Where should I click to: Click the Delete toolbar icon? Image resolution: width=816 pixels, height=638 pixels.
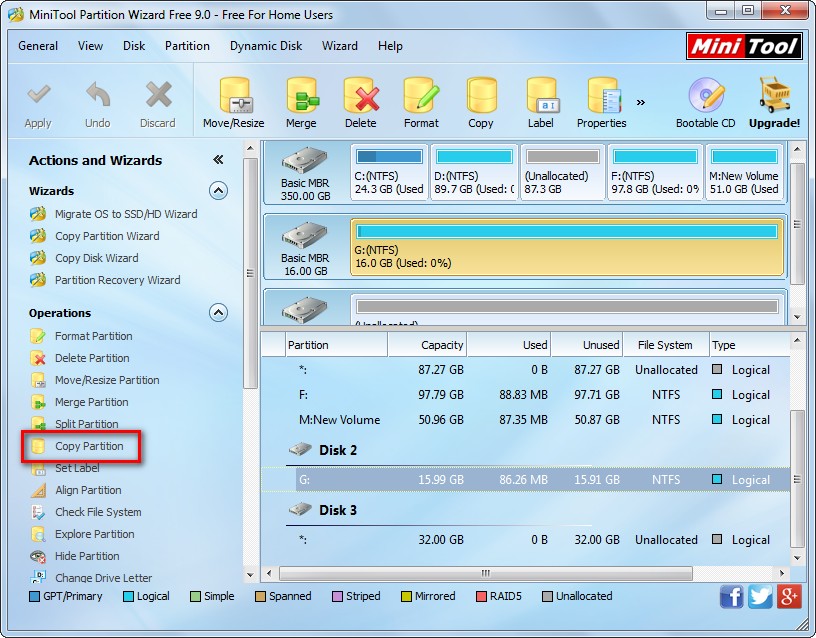[361, 100]
